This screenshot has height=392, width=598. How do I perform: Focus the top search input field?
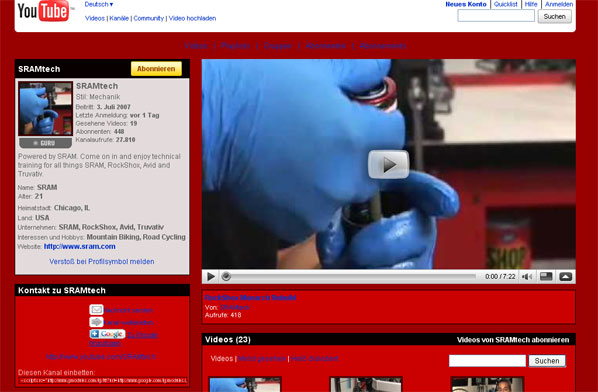click(x=496, y=16)
